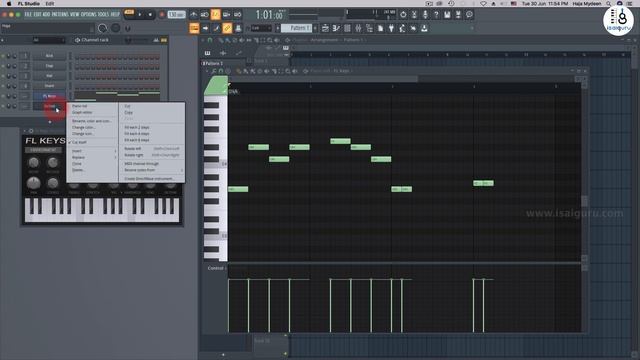Toggle the record button in transport
The image size is (640, 360).
[162, 15]
